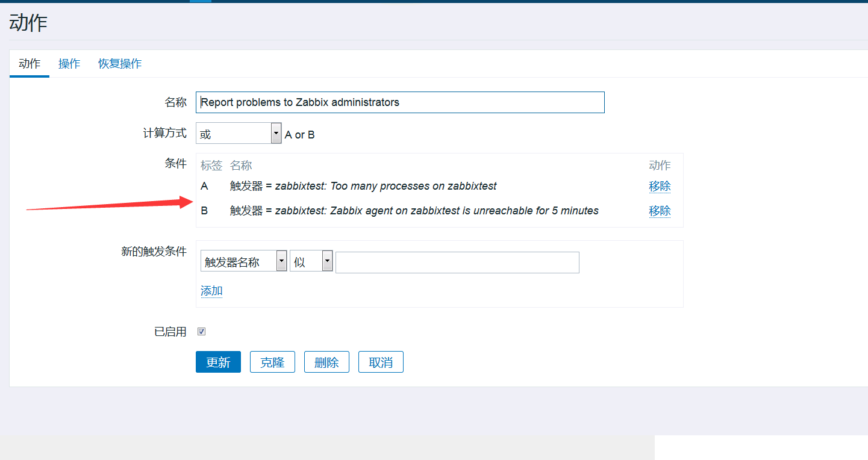868x460 pixels.
Task: Remove condition A with its 移除 link
Action: pyautogui.click(x=660, y=186)
